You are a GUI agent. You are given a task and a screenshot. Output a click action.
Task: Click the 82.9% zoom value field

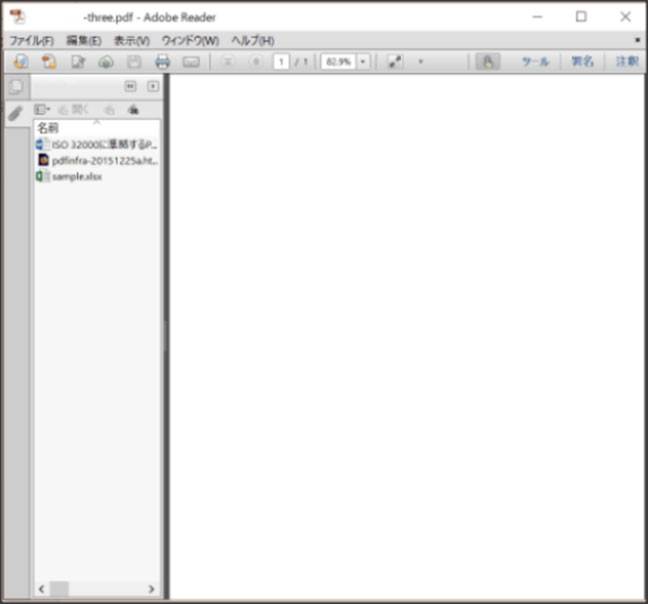(x=338, y=62)
